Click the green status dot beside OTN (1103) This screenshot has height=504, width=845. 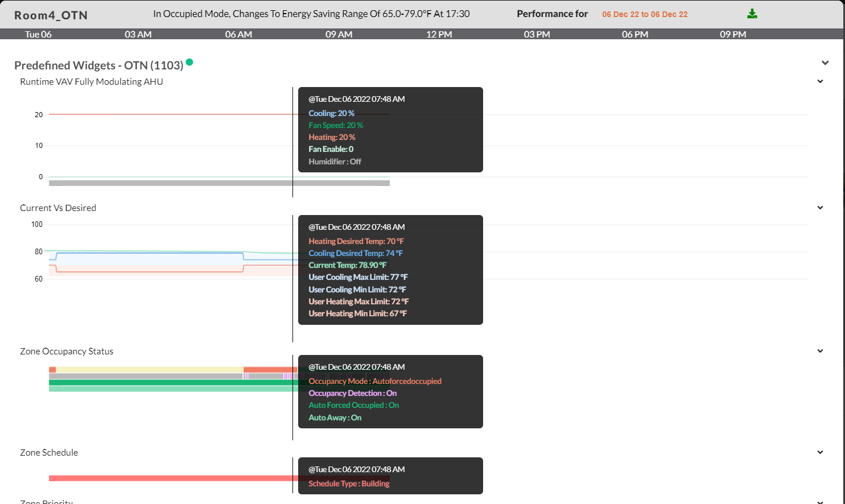(x=189, y=62)
